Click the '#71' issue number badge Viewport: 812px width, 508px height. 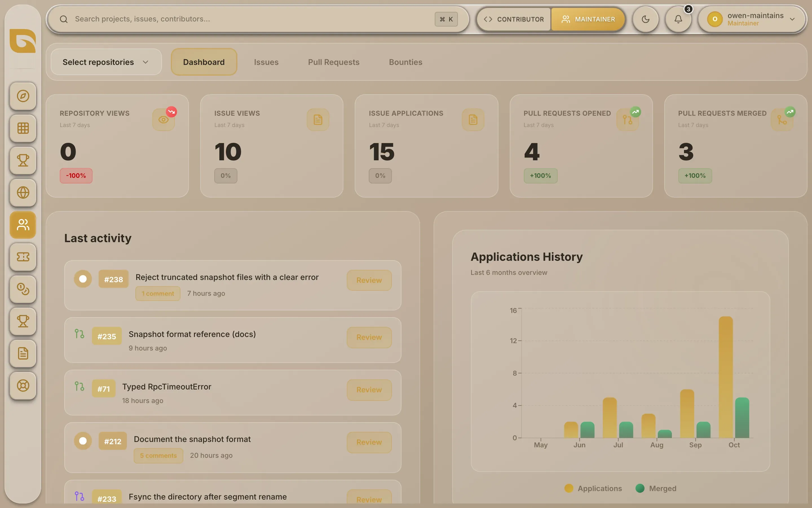coord(104,389)
